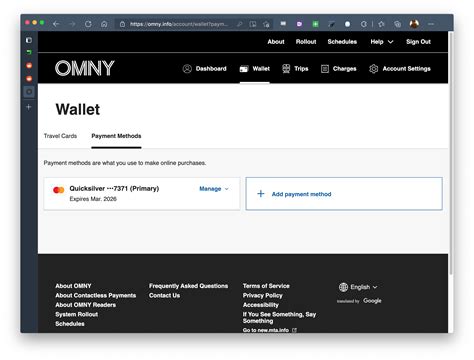Reload the OMNY page
Viewport: 474px width, 360px height.
pos(88,24)
